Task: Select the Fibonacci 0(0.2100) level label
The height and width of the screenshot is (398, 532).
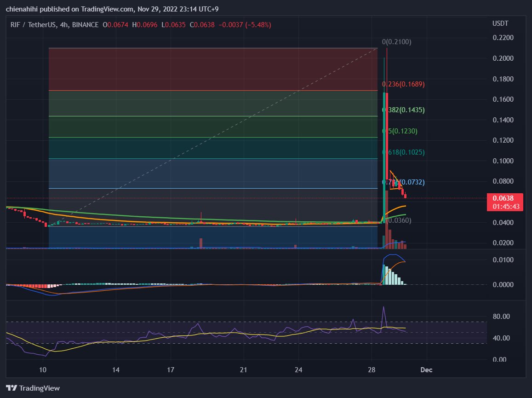Action: tap(396, 42)
